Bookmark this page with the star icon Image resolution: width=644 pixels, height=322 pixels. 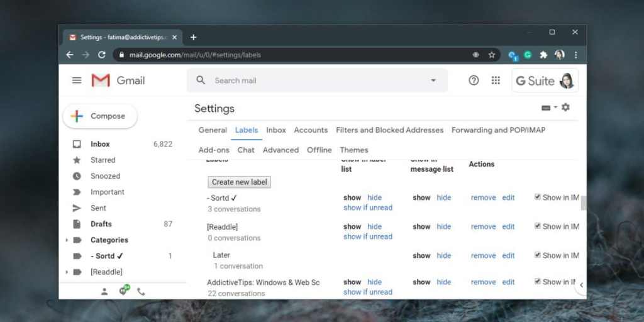click(x=492, y=55)
